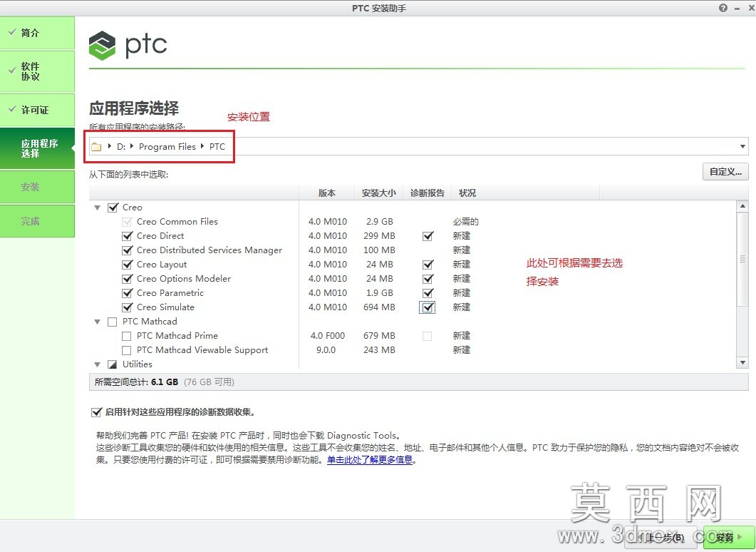The width and height of the screenshot is (756, 552).
Task: Select PTC path segment
Action: click(217, 147)
